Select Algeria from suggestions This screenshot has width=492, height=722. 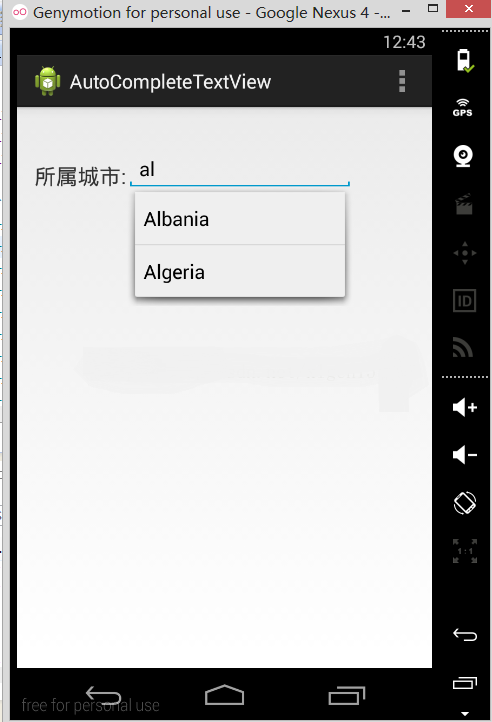tap(240, 272)
